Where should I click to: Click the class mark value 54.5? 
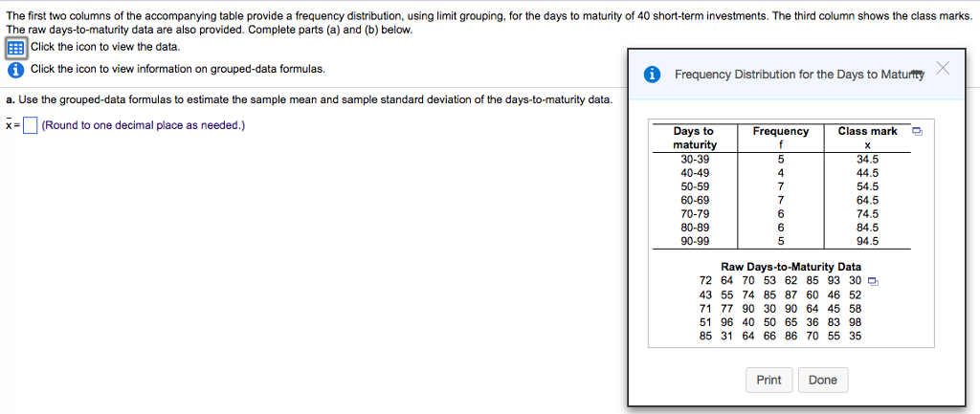(867, 186)
